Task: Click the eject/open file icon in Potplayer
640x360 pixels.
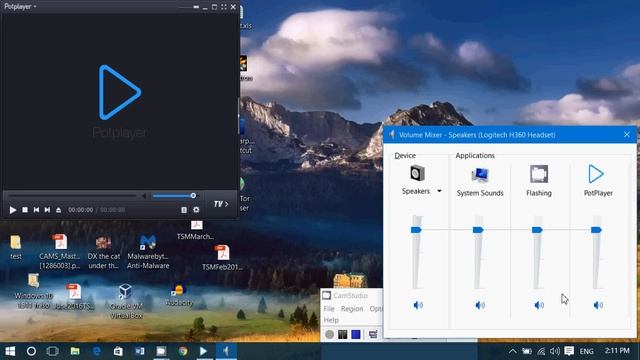Action: coord(58,210)
